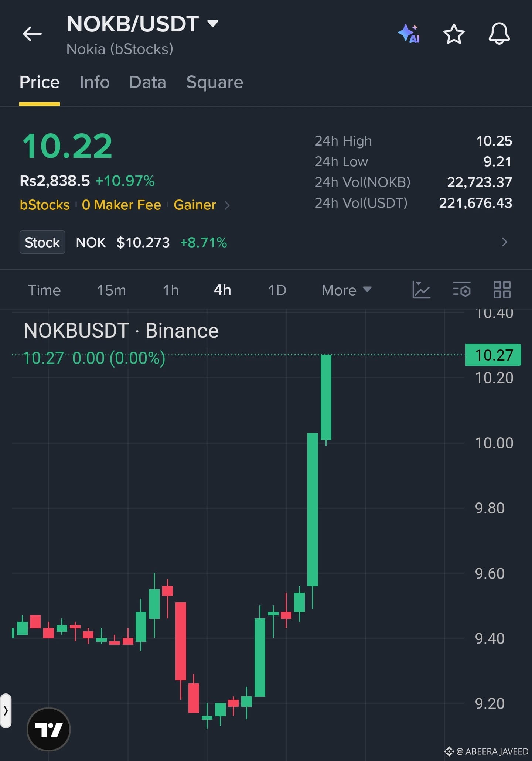Switch to the Square tab

pos(215,82)
